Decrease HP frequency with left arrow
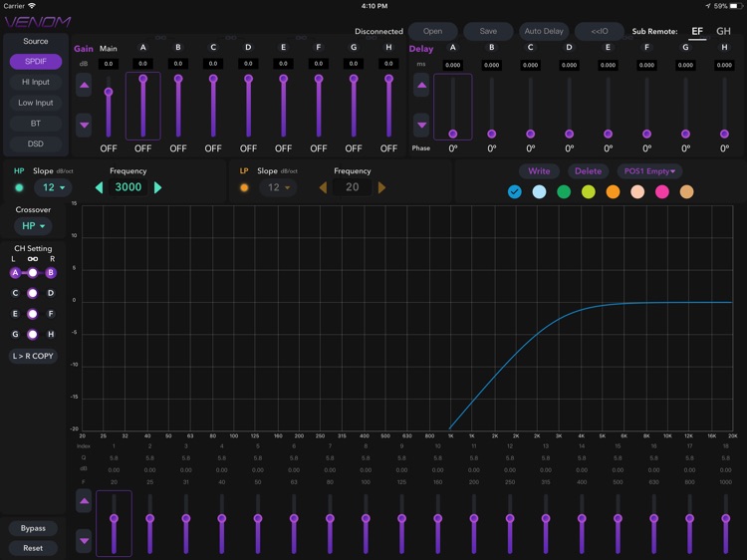The height and width of the screenshot is (560, 747). click(99, 187)
